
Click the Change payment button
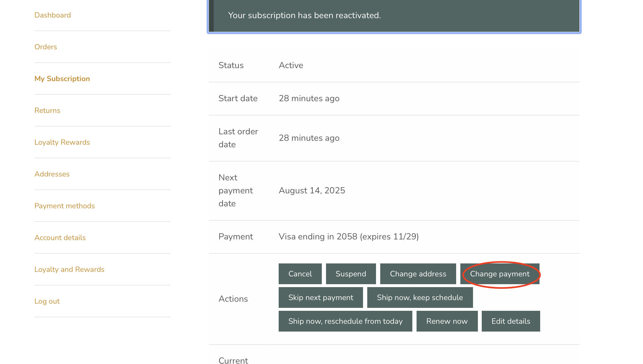click(x=500, y=274)
